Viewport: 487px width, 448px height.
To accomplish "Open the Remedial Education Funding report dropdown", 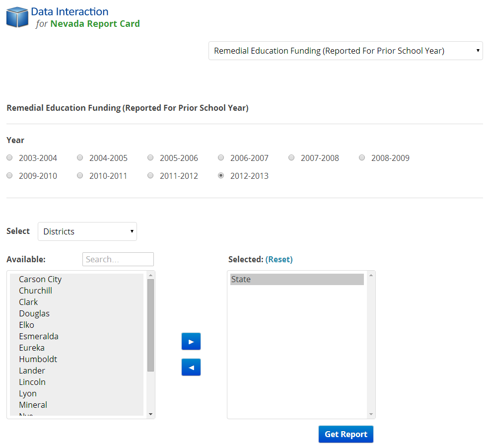I will [x=346, y=51].
